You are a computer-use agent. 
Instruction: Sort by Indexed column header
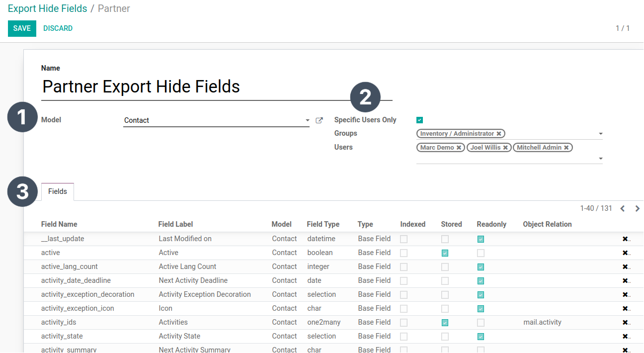click(412, 224)
